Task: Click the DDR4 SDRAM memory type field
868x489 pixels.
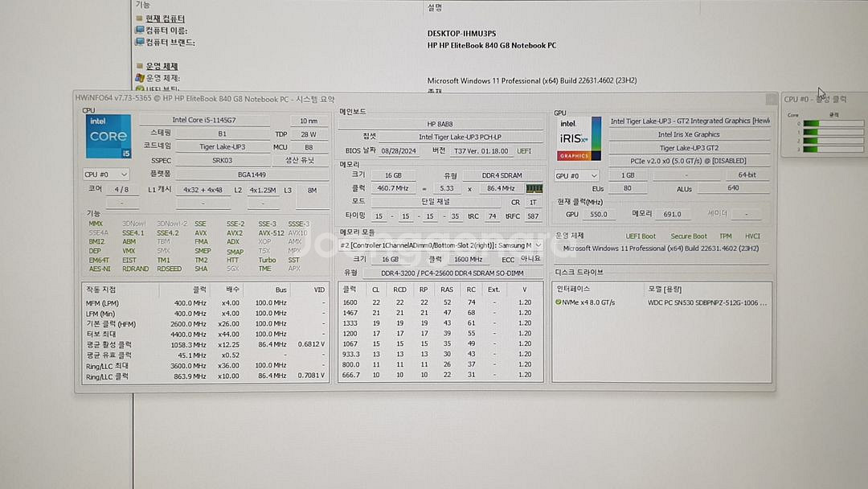Action: tap(502, 175)
